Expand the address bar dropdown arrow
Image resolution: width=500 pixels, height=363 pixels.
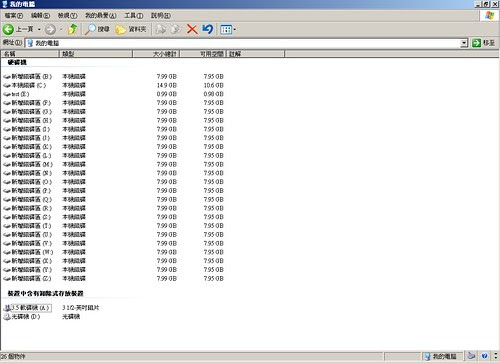pyautogui.click(x=464, y=43)
